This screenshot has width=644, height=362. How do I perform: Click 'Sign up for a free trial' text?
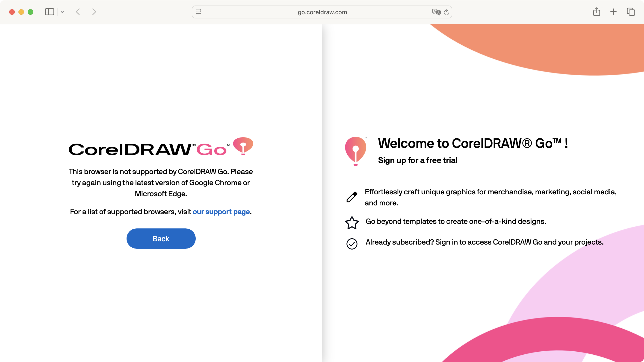click(417, 160)
